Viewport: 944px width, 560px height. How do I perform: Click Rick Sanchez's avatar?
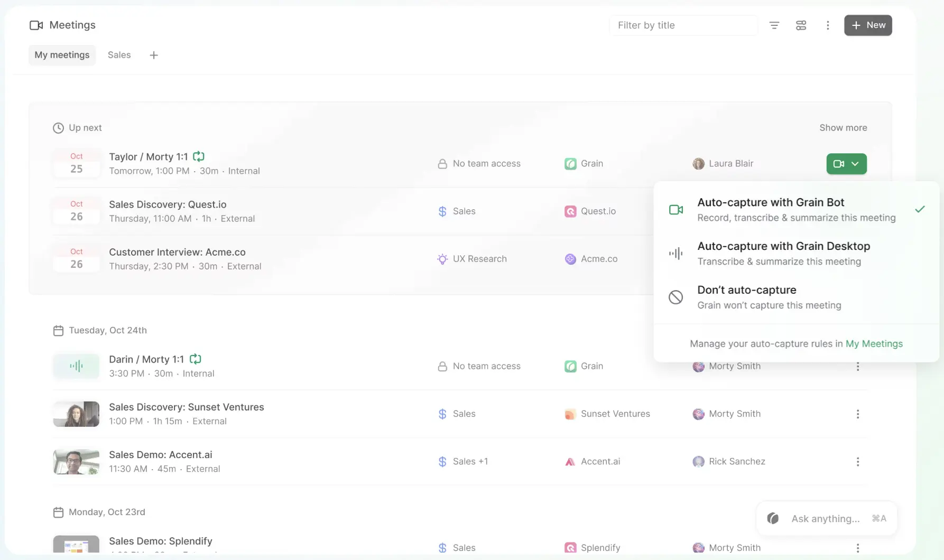click(699, 462)
